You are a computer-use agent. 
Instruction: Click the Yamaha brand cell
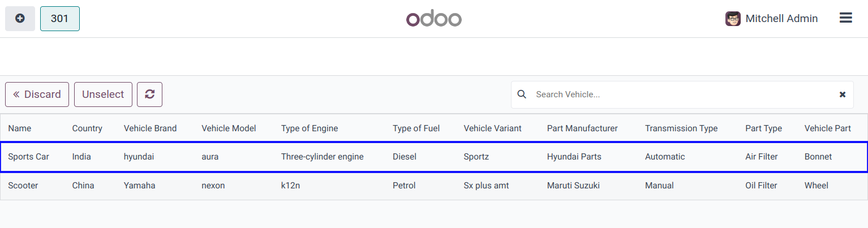[x=139, y=186]
